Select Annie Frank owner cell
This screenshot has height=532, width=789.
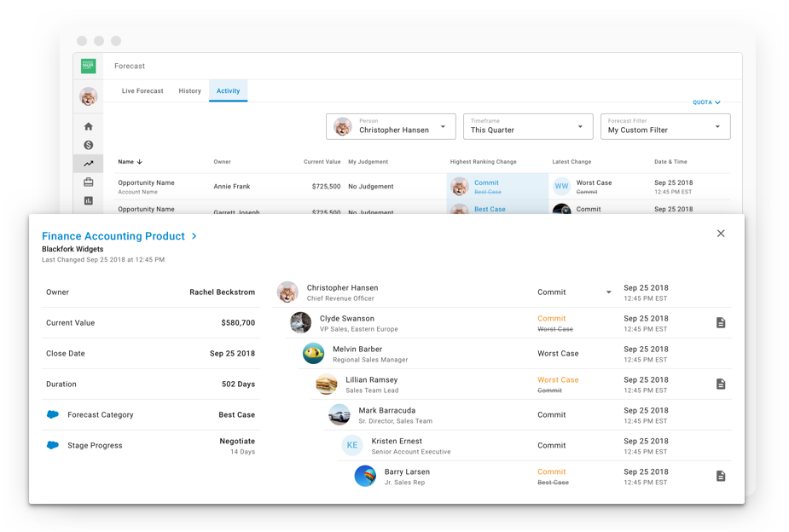click(x=231, y=187)
